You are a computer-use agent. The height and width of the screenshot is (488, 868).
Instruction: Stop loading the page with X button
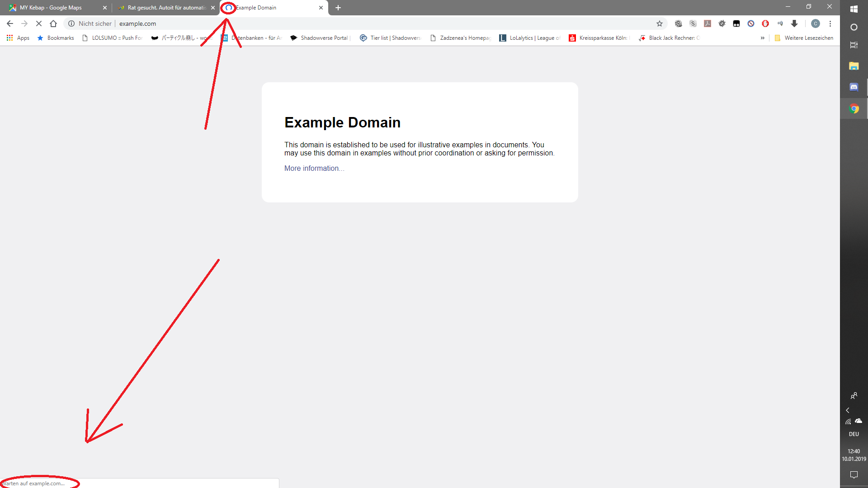[39, 23]
